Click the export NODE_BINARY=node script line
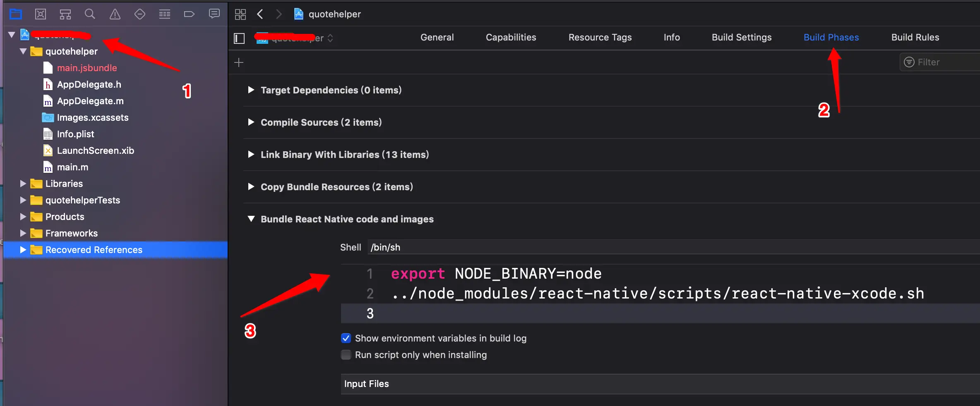Viewport: 980px width, 406px height. 496,274
